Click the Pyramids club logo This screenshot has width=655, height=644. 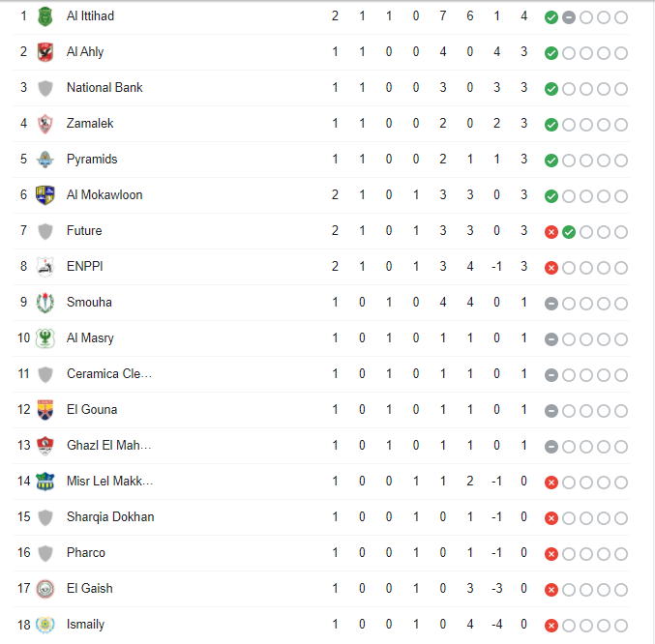point(45,160)
